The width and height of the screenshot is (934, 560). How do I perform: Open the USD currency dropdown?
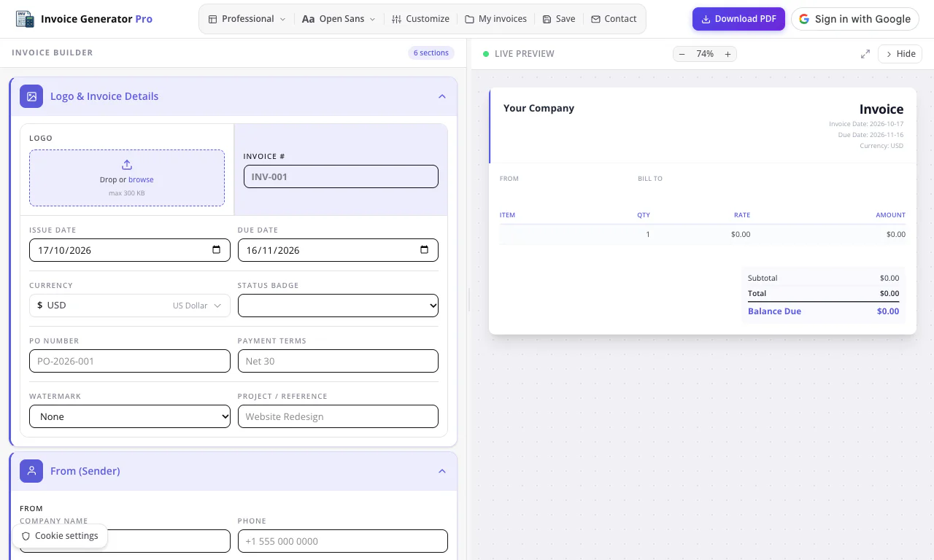tap(130, 306)
